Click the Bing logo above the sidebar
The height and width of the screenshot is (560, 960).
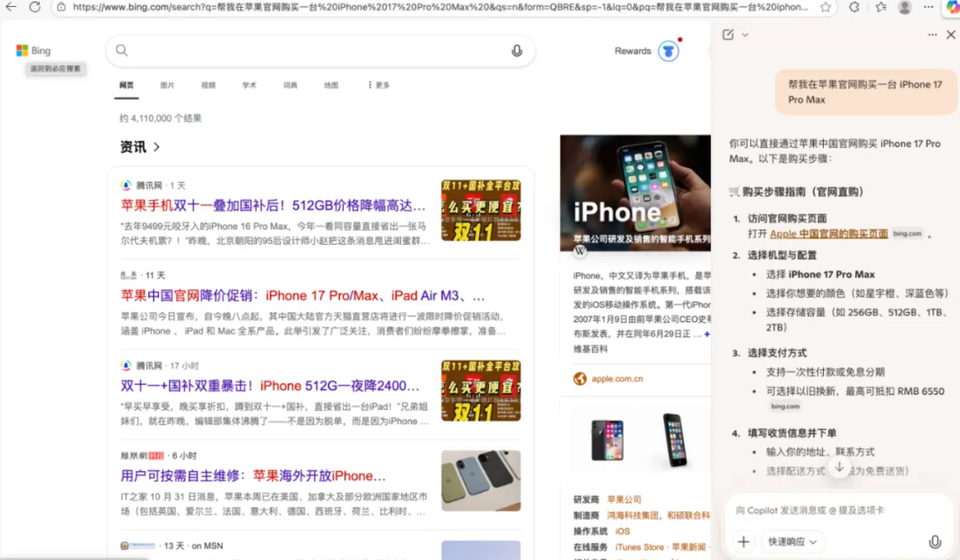pos(33,50)
